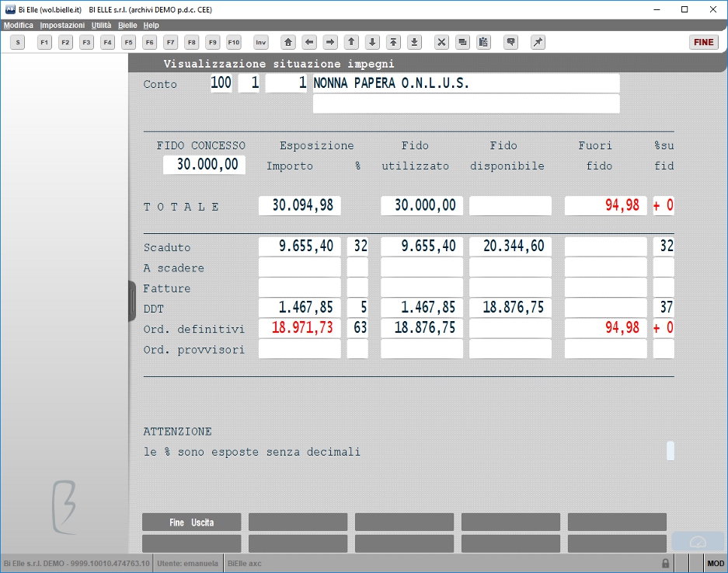Viewport: 728px width, 573px height.
Task: Click the F10 function key button
Action: click(234, 42)
